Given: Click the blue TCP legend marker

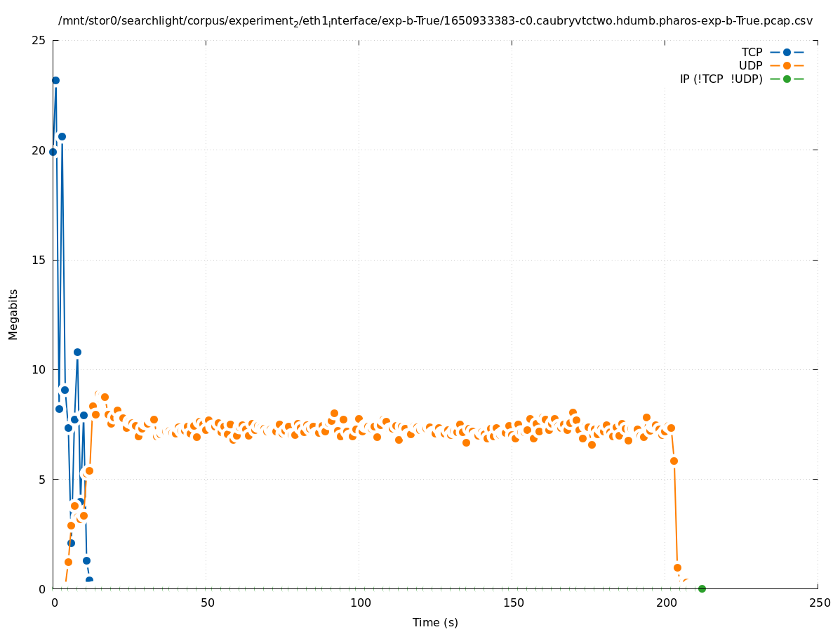Looking at the screenshot, I should (x=787, y=52).
